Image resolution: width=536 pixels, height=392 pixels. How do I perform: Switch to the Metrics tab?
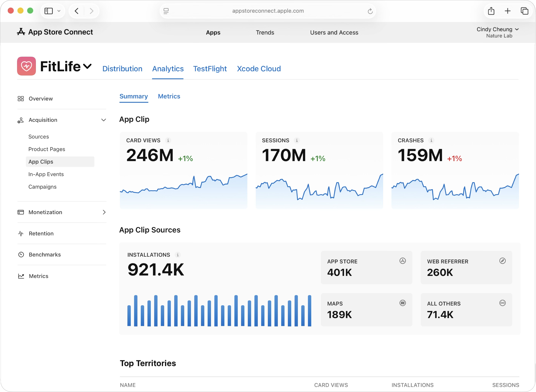tap(169, 96)
